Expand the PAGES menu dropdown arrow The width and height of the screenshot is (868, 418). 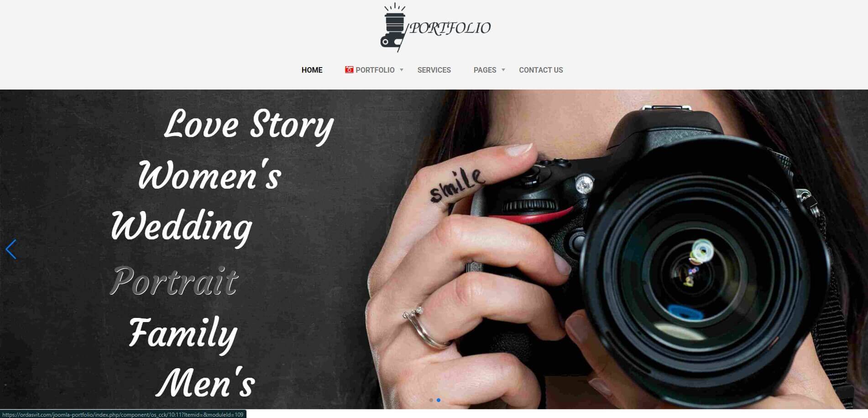pyautogui.click(x=503, y=70)
